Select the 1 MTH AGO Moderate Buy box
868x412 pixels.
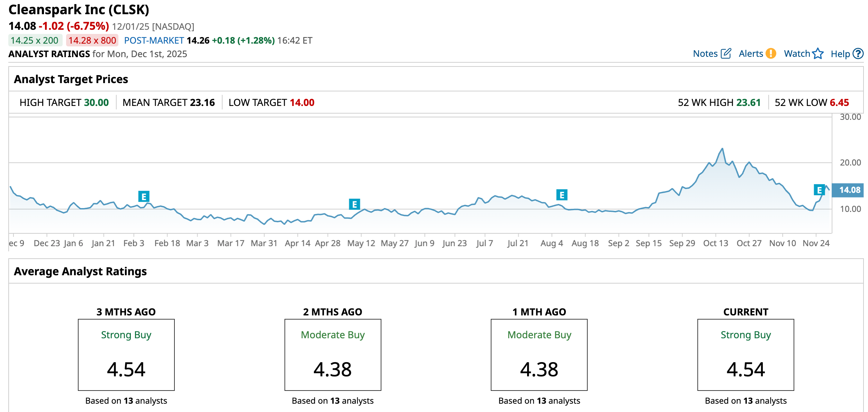click(539, 355)
